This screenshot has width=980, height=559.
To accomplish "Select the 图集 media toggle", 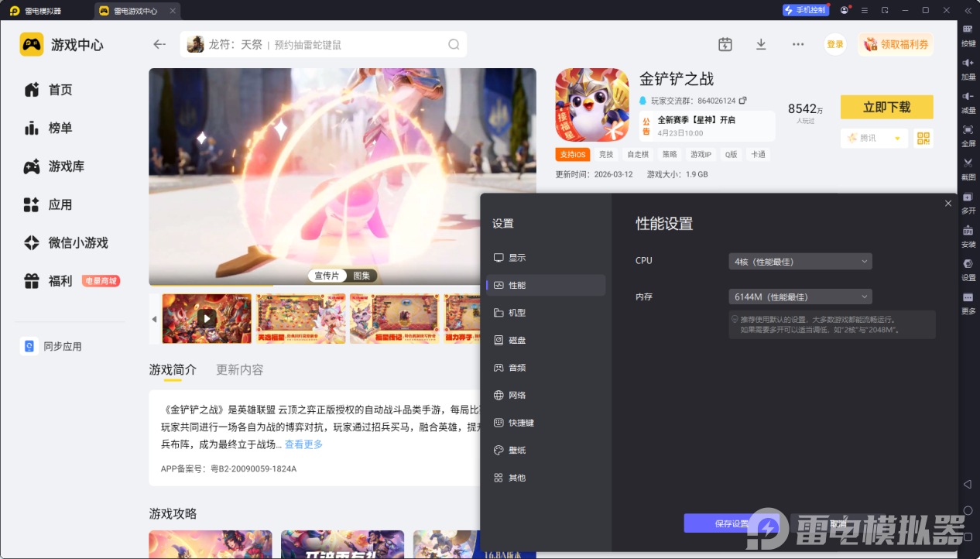I will pos(362,276).
